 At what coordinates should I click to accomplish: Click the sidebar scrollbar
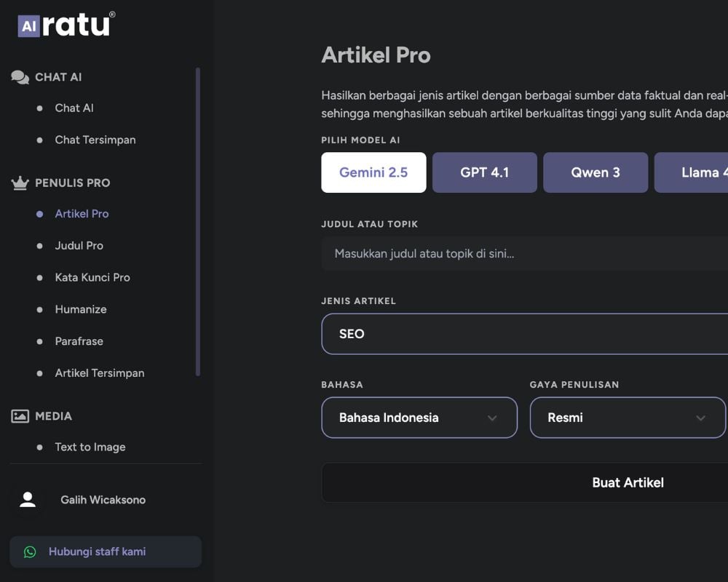click(198, 222)
